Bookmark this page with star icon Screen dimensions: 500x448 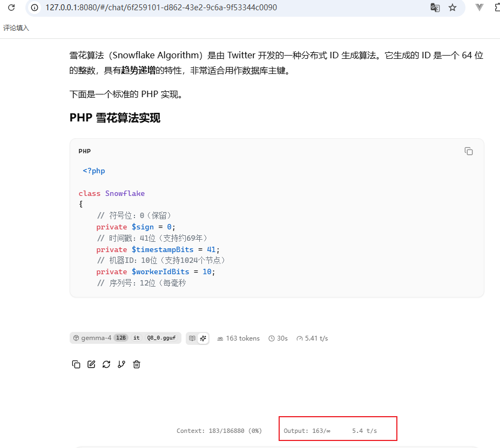(x=452, y=8)
